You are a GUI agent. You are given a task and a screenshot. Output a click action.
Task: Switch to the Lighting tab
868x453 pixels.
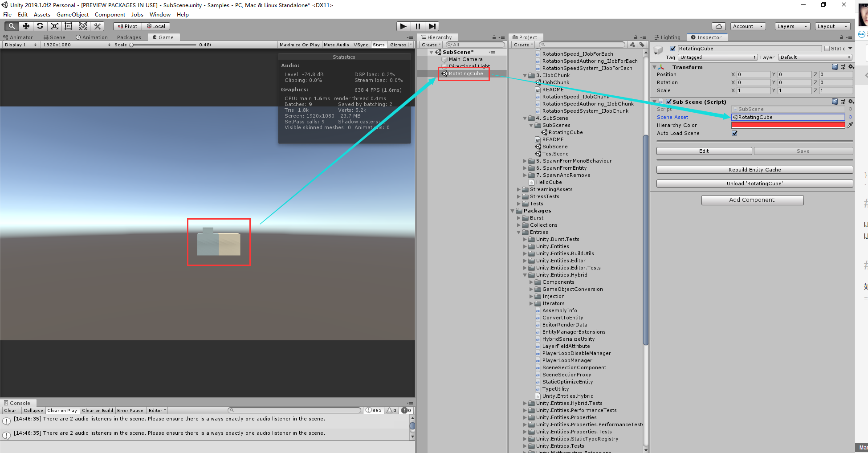(668, 37)
